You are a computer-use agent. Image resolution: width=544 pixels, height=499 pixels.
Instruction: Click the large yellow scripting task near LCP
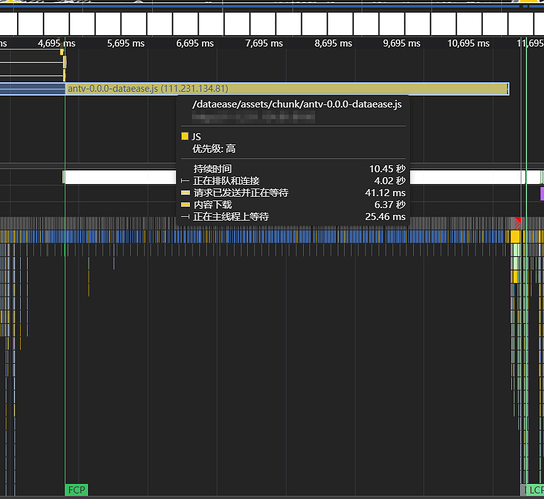click(515, 237)
